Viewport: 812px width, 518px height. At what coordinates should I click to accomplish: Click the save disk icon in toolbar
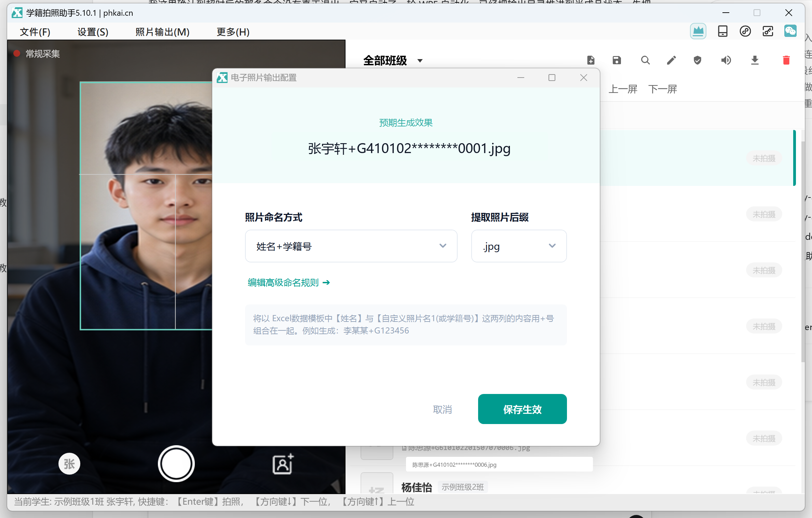pos(617,60)
